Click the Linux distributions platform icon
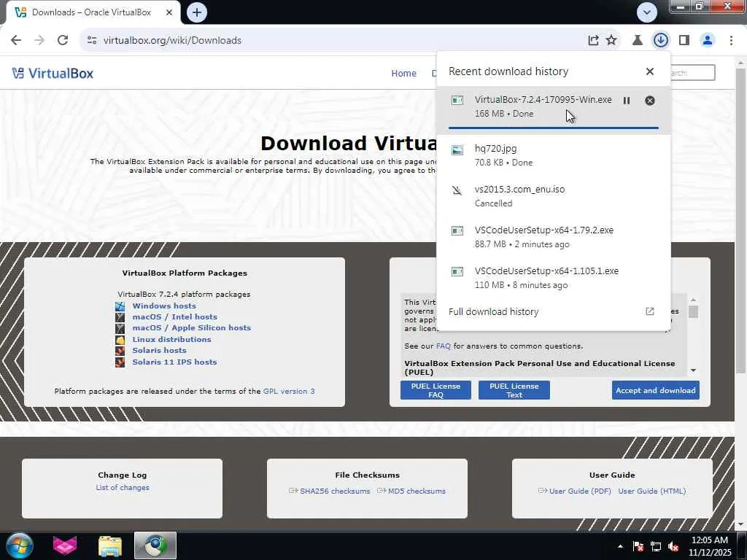Screen dimensions: 747x560 (120, 340)
